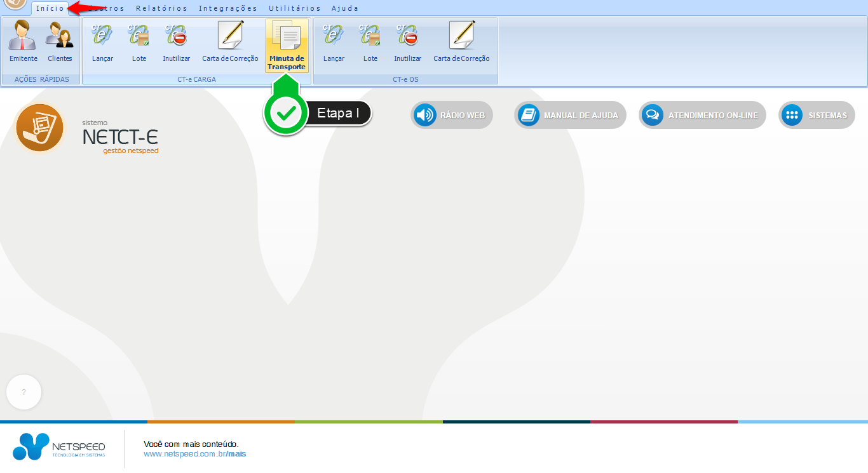This screenshot has width=868, height=473.
Task: Open Carta de Correção in CT-e CARGA
Action: 230,43
